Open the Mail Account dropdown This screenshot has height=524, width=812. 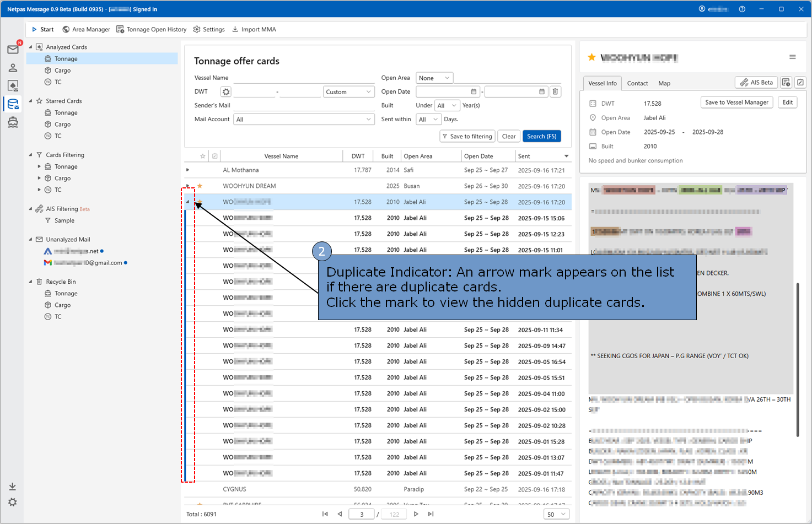(x=304, y=120)
